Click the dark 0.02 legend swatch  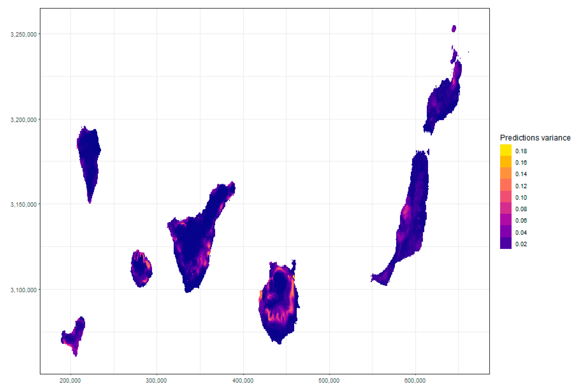(x=506, y=243)
